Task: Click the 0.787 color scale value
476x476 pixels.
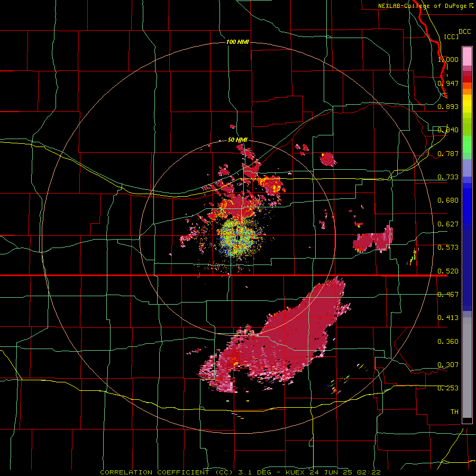Action: (x=448, y=153)
